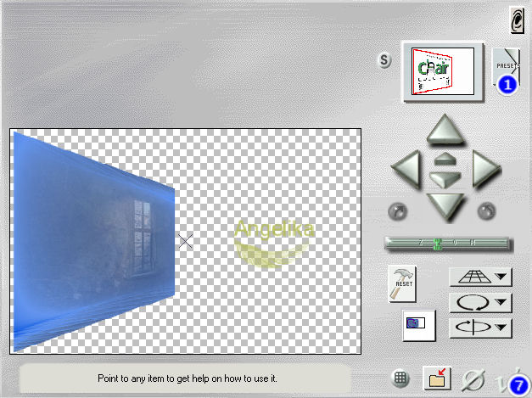Click the Andromeda logo icon
Image resolution: width=532 pixels, height=398 pixels.
pos(514,19)
